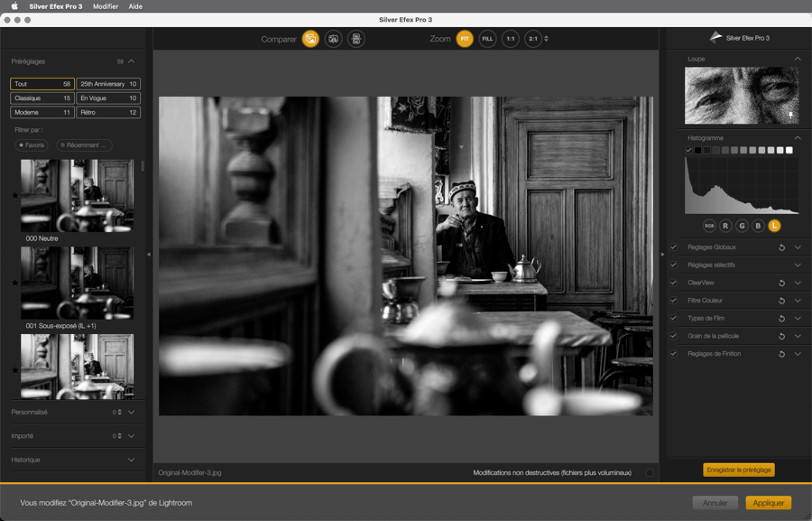Turn off Grain de la pellicule checkbox
Viewport: 812px width, 521px height.
[673, 336]
